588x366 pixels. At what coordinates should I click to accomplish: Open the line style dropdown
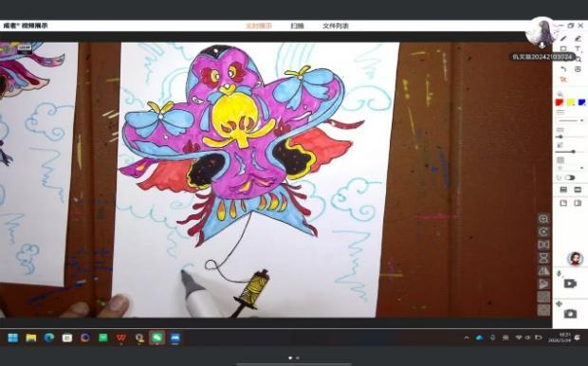tap(571, 120)
